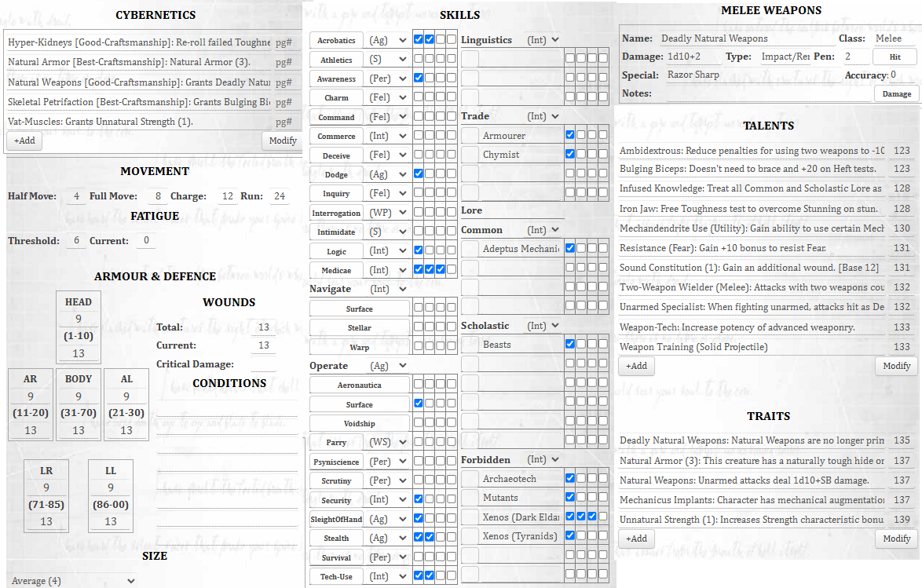Edit the Critical Damage field

click(263, 364)
